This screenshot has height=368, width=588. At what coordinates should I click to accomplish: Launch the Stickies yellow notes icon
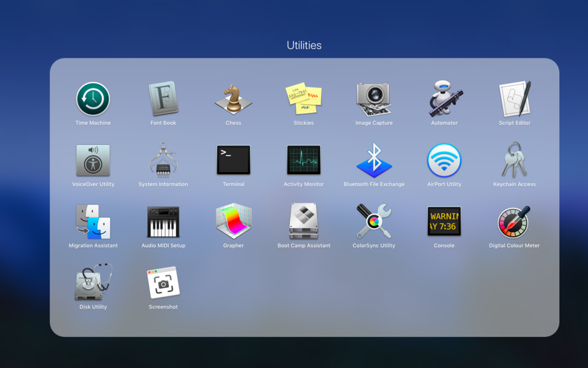pos(303,98)
